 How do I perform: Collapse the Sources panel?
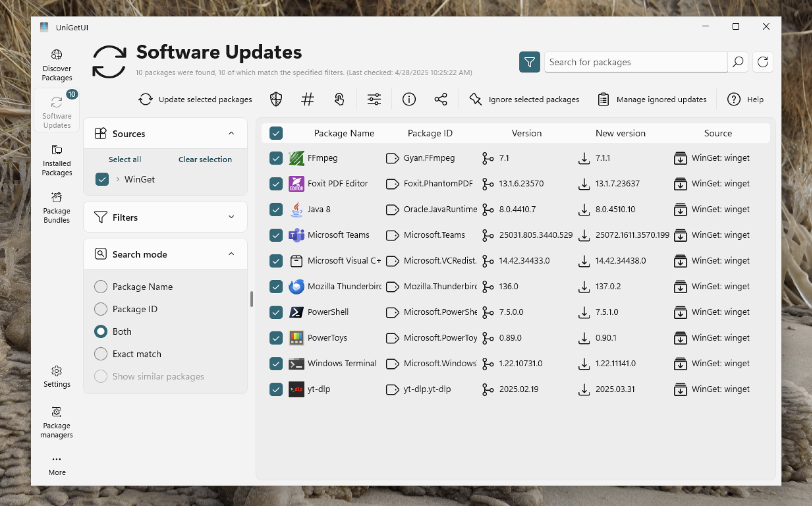click(231, 133)
